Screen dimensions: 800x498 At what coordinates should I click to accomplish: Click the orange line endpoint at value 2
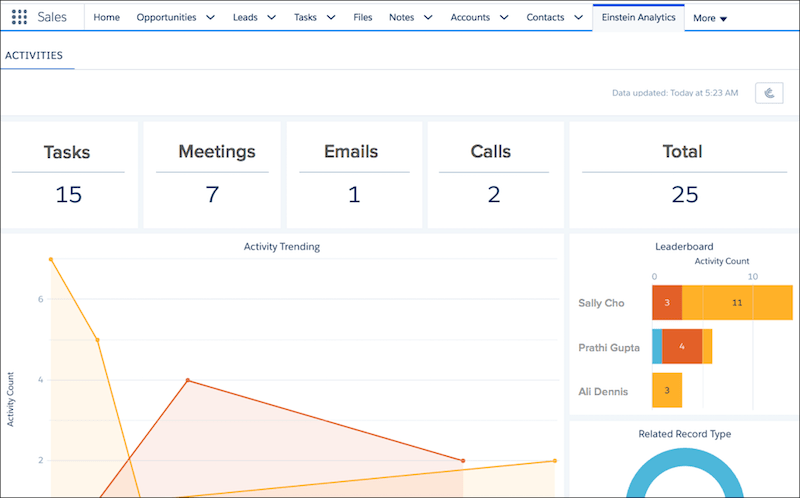[x=463, y=461]
